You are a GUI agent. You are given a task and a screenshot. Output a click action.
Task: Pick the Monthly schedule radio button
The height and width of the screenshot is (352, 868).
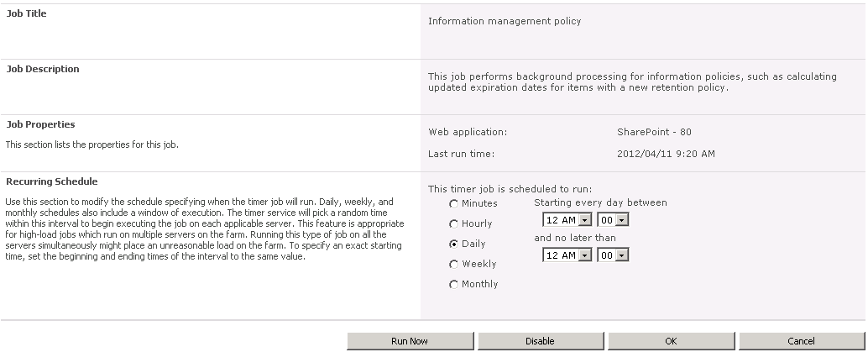pyautogui.click(x=454, y=284)
